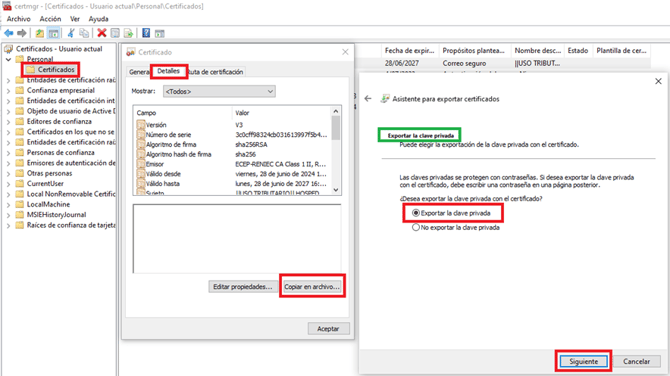Image resolution: width=670 pixels, height=376 pixels.
Task: Select the 'Válido hasta' field row
Action: [x=233, y=184]
